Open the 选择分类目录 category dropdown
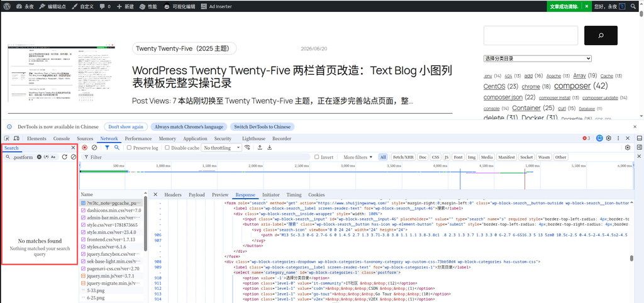Viewport: 644px width, 303px height. click(537, 58)
